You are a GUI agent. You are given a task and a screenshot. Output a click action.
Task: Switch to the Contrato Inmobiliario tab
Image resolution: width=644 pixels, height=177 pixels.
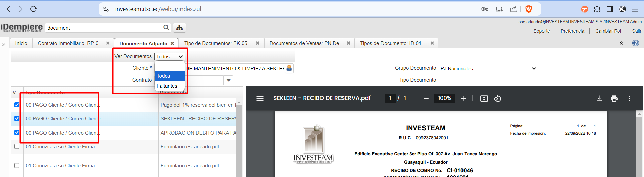pos(70,43)
